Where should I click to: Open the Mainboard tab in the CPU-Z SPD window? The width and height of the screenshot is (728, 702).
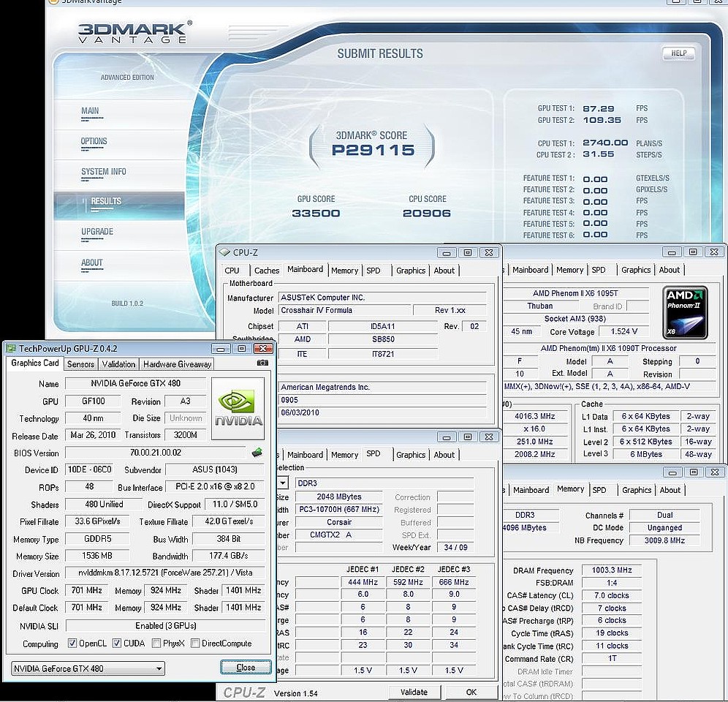(305, 455)
